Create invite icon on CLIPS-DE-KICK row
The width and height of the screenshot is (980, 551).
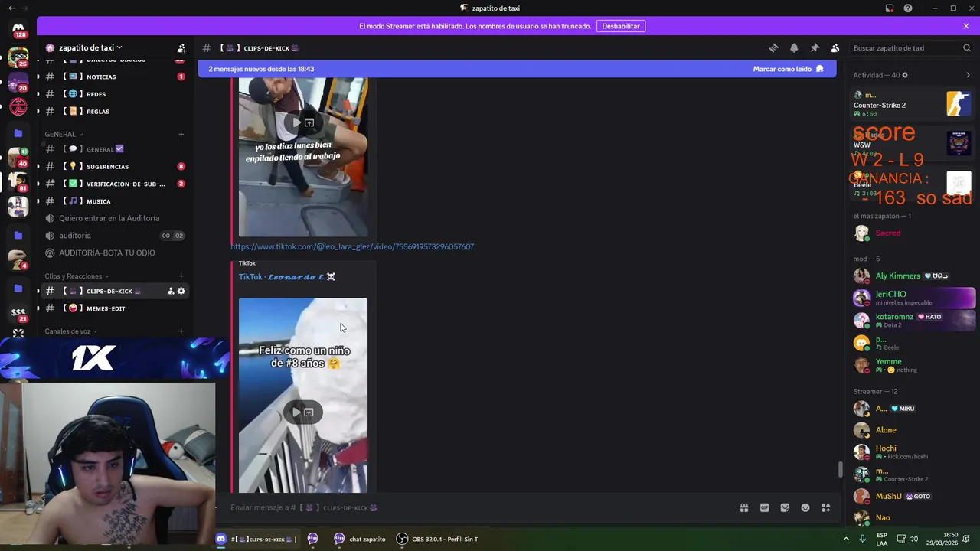point(171,291)
